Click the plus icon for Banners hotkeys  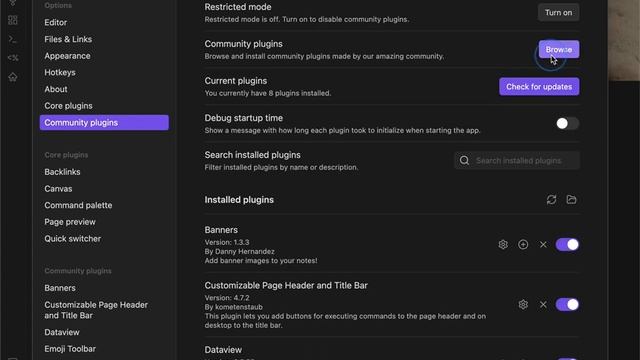point(523,244)
